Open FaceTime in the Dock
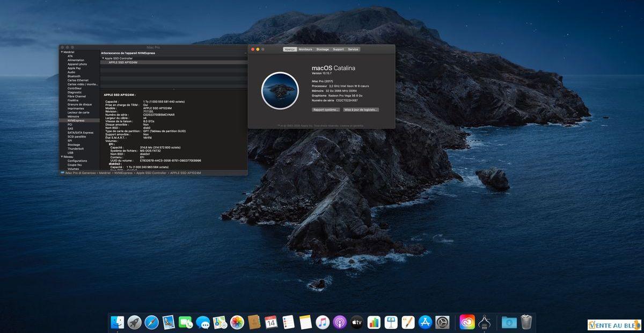Screen dimensions: 644x333 (186, 322)
